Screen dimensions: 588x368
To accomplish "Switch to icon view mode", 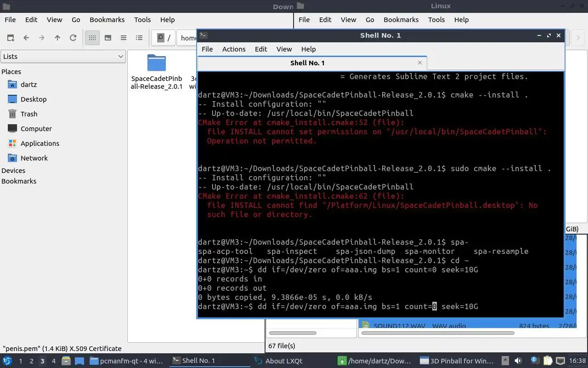I will [92, 38].
